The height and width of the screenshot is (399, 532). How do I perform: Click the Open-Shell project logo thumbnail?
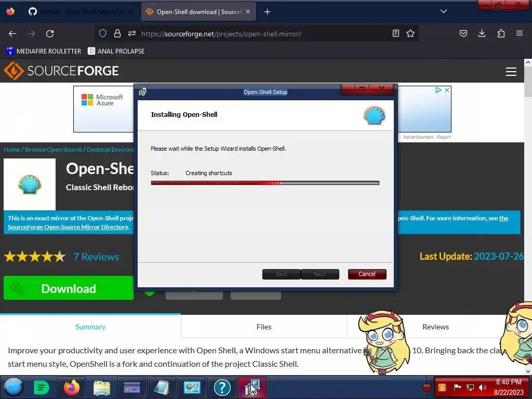[x=30, y=184]
